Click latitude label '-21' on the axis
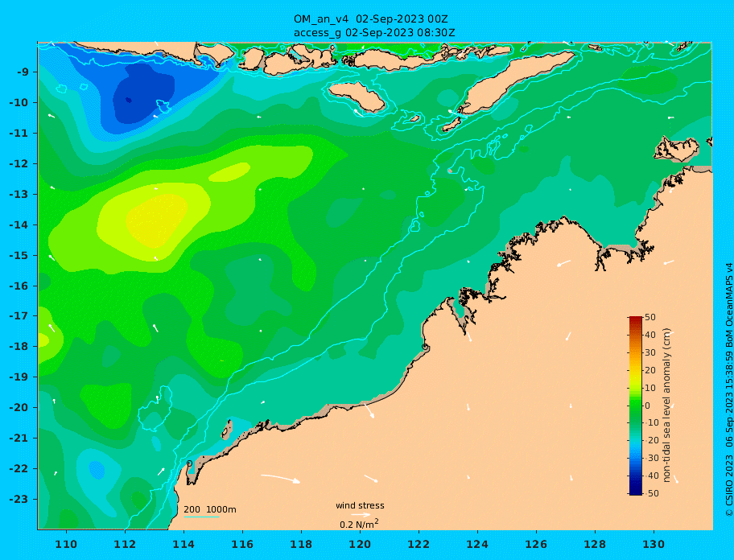The width and height of the screenshot is (734, 560). click(x=20, y=439)
